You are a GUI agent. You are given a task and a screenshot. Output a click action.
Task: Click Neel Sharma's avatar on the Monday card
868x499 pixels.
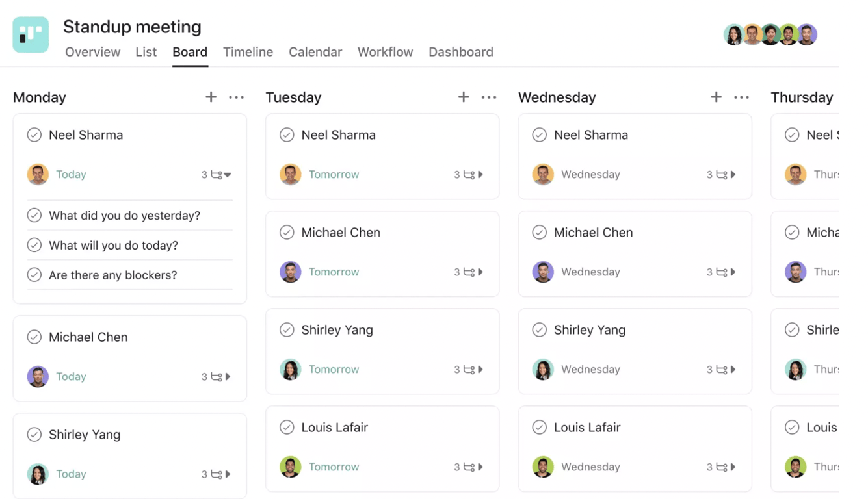[x=38, y=174]
